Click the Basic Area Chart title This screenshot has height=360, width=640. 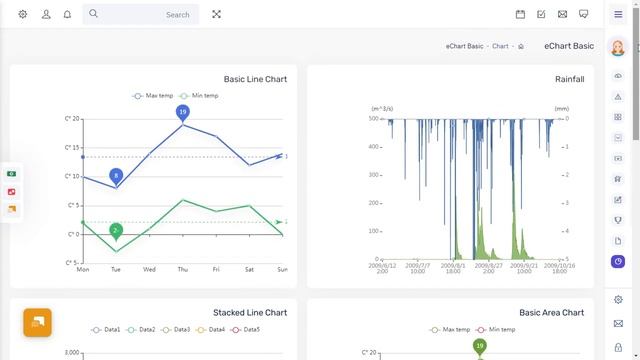551,313
